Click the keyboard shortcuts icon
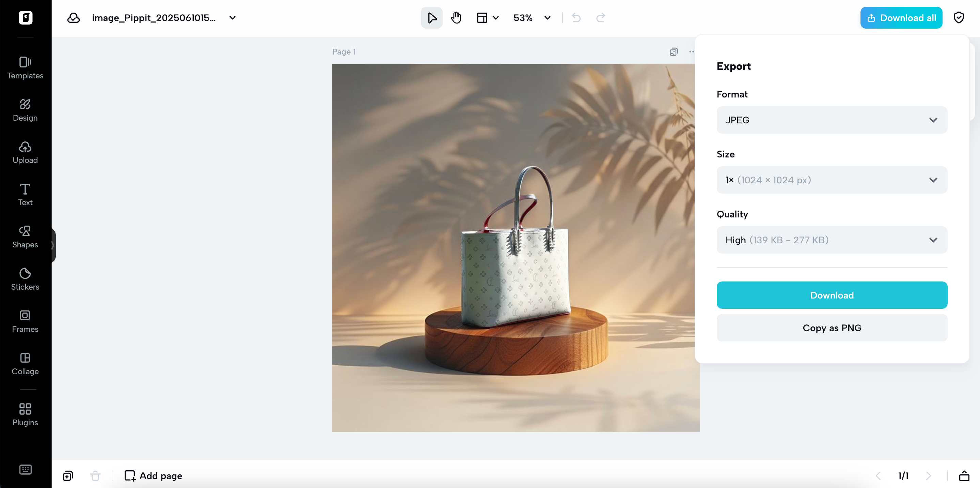 [26, 469]
